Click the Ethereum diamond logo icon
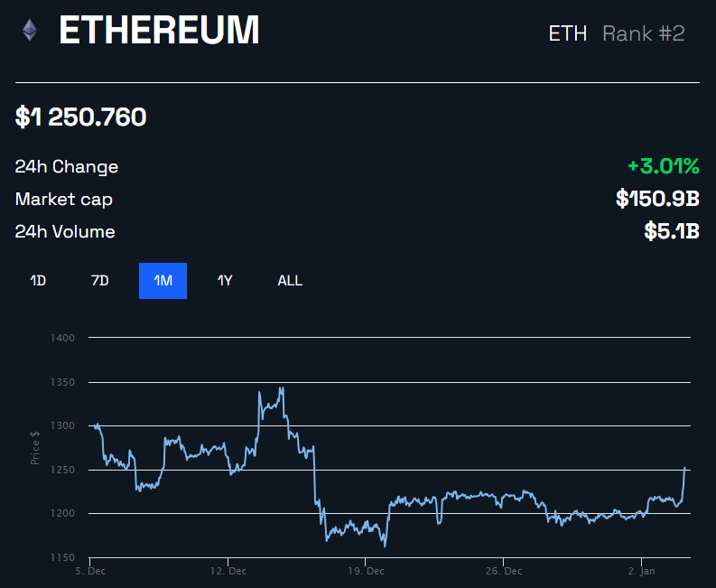Viewport: 716px width, 588px height. coord(30,30)
